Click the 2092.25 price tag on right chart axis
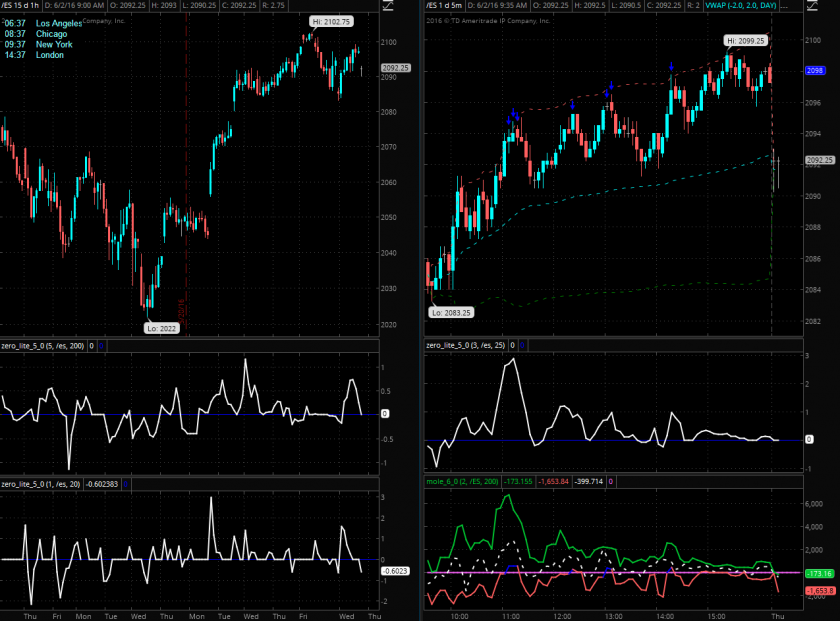The height and width of the screenshot is (621, 840). [820, 160]
